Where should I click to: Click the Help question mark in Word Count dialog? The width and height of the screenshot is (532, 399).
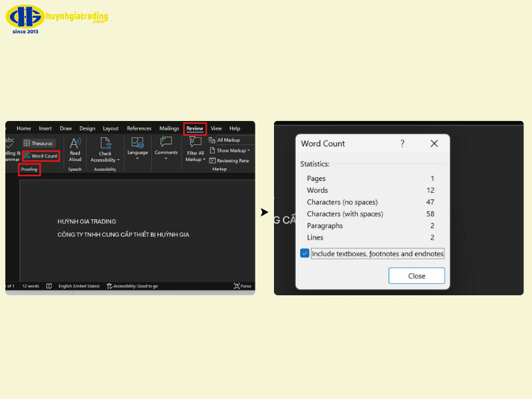tap(402, 144)
